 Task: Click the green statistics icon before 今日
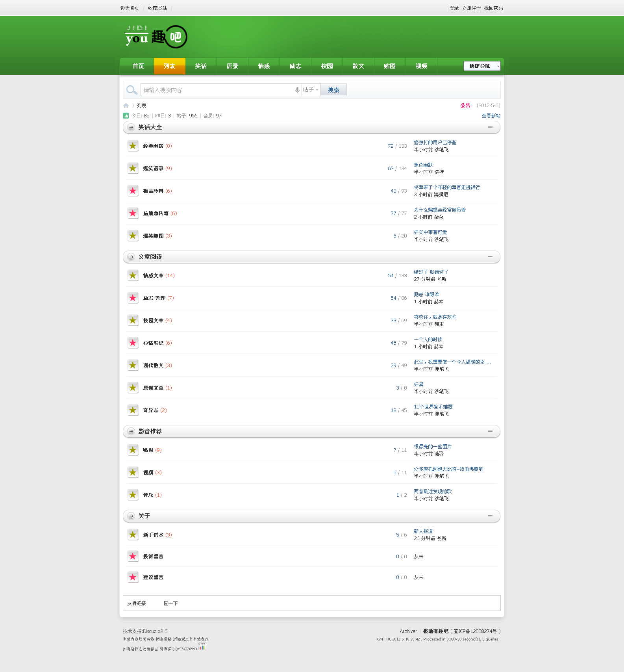point(126,115)
